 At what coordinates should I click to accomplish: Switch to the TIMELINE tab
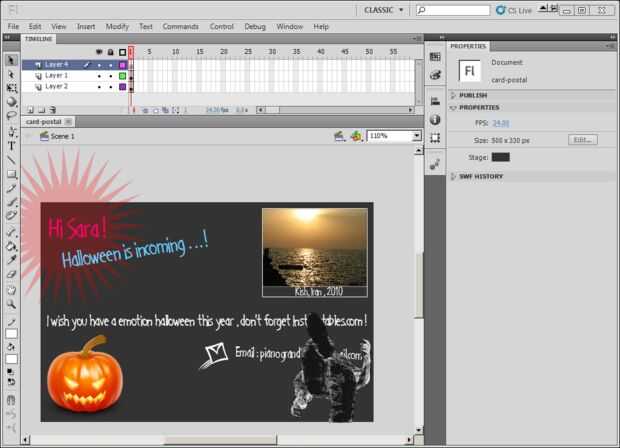[x=38, y=39]
